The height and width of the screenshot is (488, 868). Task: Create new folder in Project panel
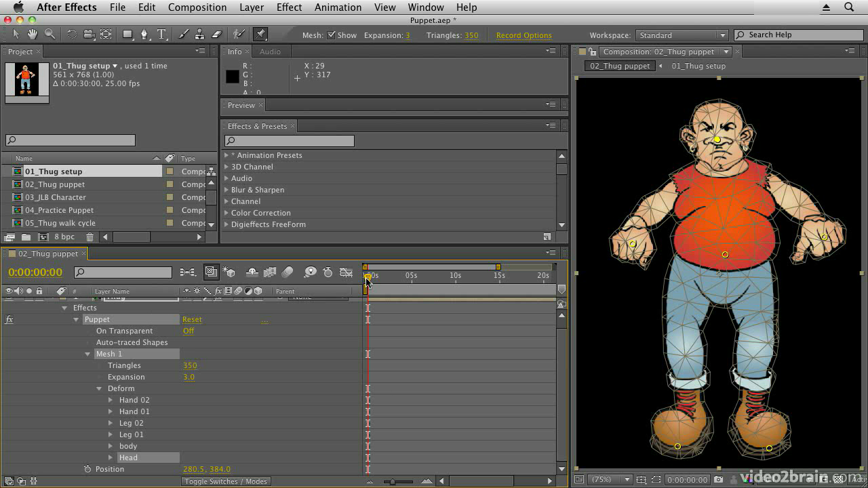(26, 237)
